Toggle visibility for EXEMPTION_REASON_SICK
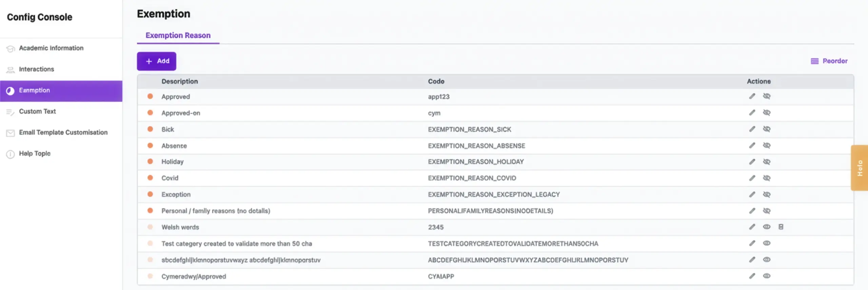The height and width of the screenshot is (290, 868). click(767, 129)
